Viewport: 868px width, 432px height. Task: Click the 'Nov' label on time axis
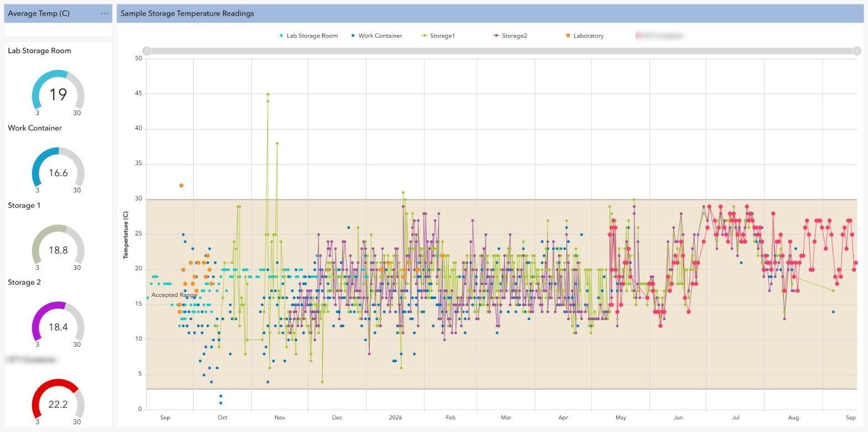[280, 418]
